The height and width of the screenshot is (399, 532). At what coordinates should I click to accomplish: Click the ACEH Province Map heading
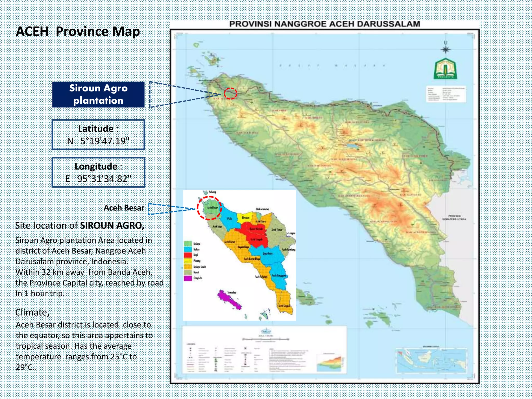pos(78,31)
